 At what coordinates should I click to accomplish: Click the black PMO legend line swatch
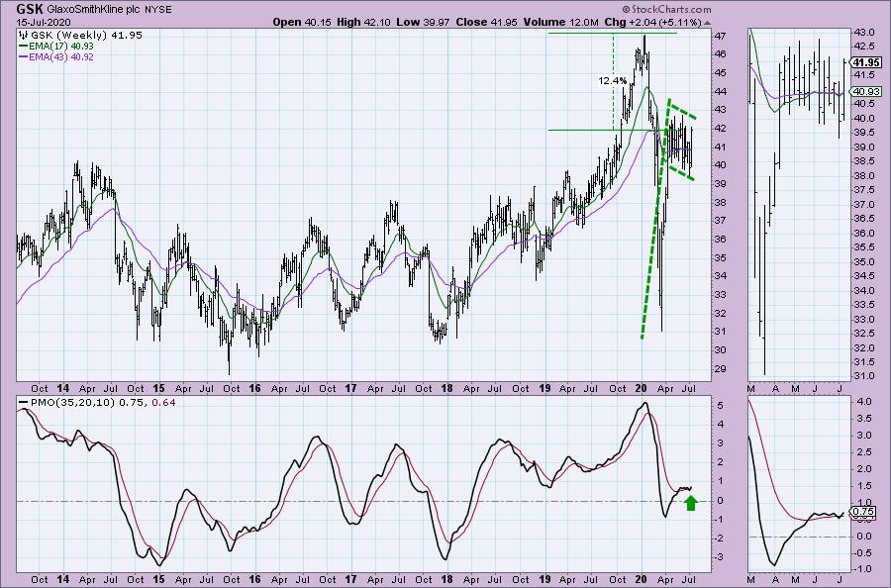24,403
